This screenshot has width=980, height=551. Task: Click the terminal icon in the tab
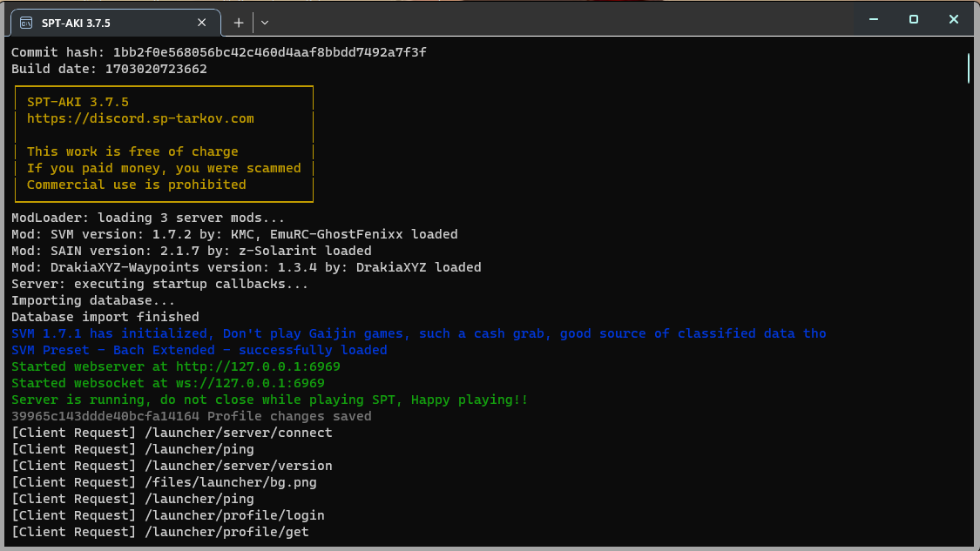(26, 24)
